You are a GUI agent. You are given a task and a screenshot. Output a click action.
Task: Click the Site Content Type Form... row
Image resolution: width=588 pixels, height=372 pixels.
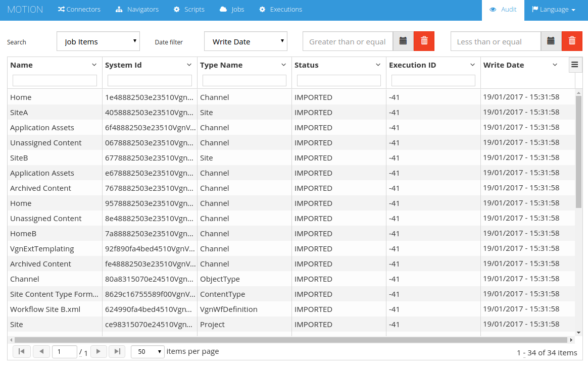coord(291,294)
